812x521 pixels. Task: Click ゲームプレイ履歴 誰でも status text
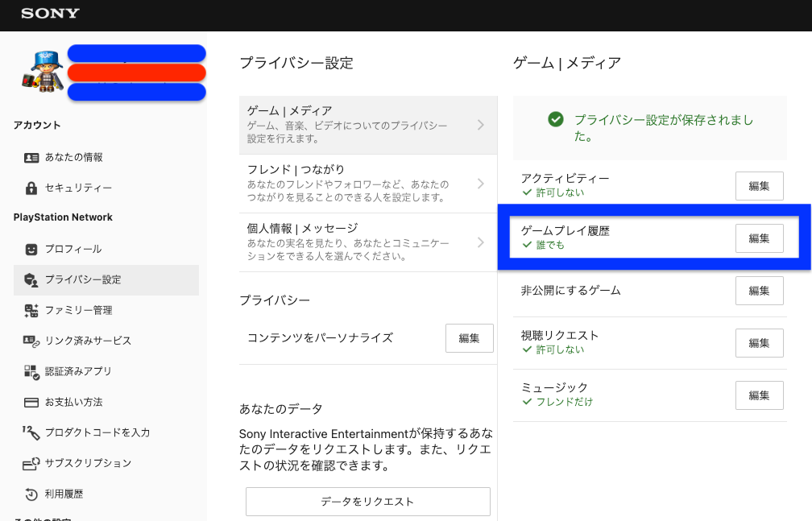tap(550, 245)
